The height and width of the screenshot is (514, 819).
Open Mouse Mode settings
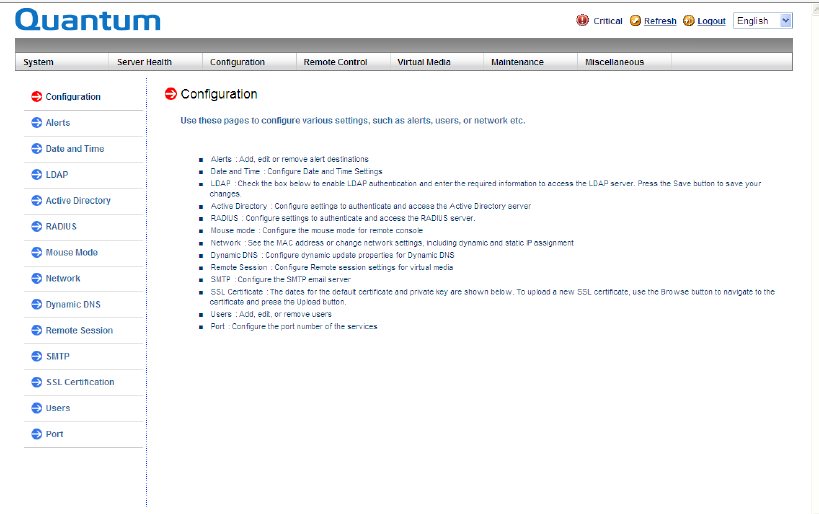(x=72, y=252)
